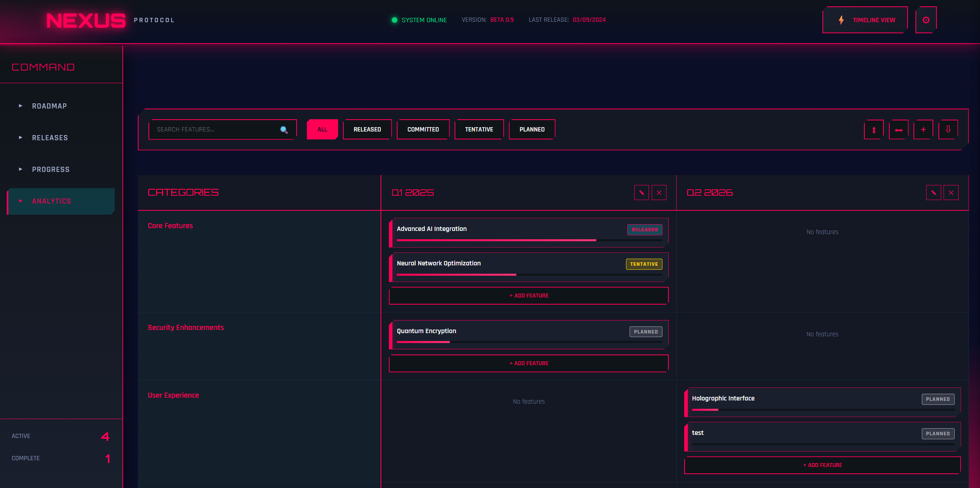Delete the Q2 2026 column
The height and width of the screenshot is (488, 980).
tap(951, 193)
